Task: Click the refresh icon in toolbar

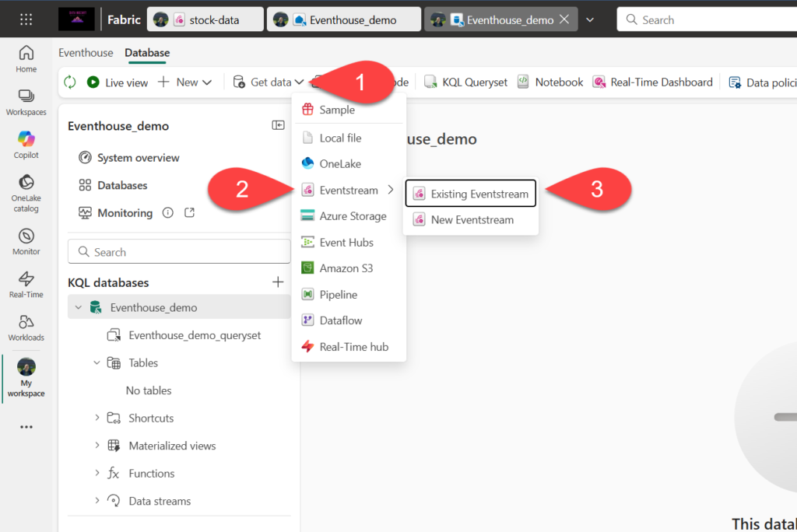Action: [x=70, y=82]
